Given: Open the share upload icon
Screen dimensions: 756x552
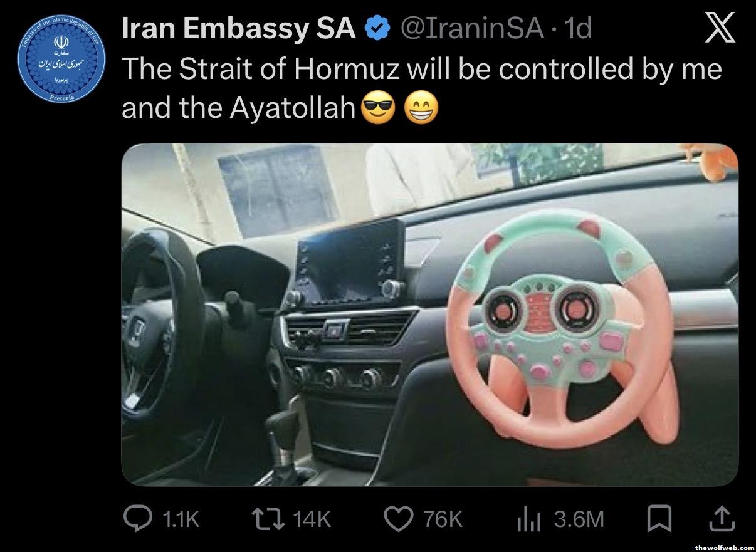Looking at the screenshot, I should pos(721,518).
